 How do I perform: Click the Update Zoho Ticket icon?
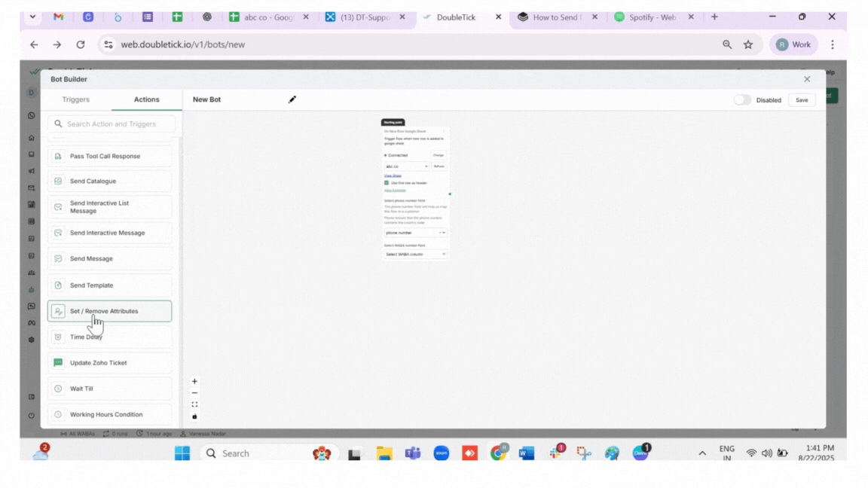coord(58,363)
